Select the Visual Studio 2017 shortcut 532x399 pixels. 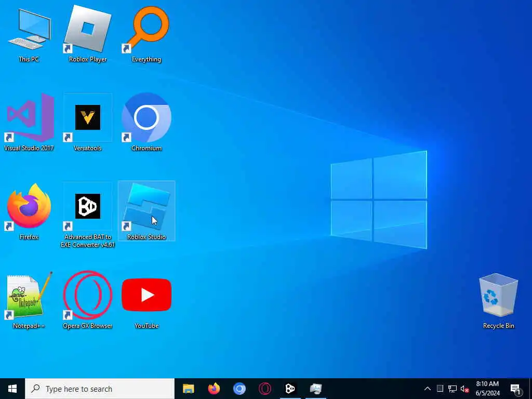tap(29, 122)
